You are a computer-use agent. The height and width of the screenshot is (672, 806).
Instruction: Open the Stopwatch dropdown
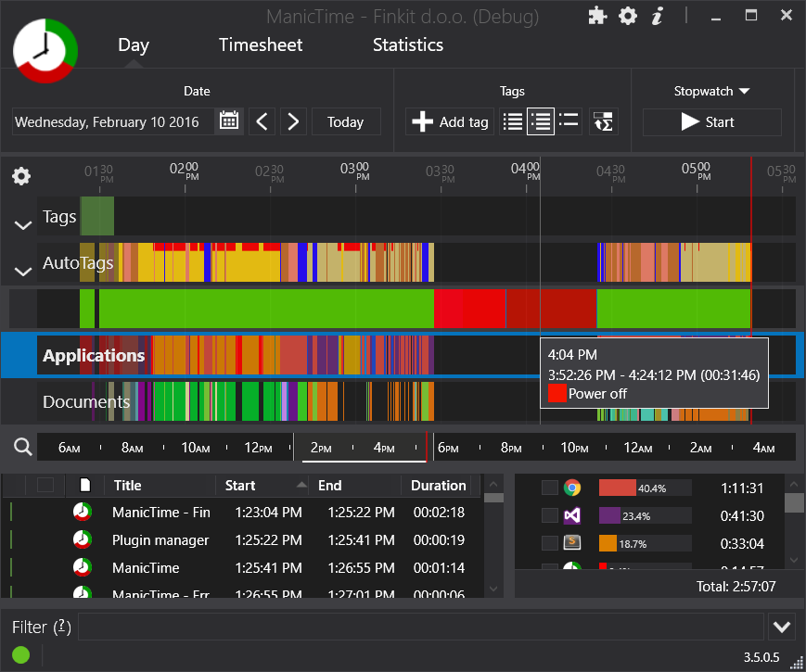click(712, 91)
